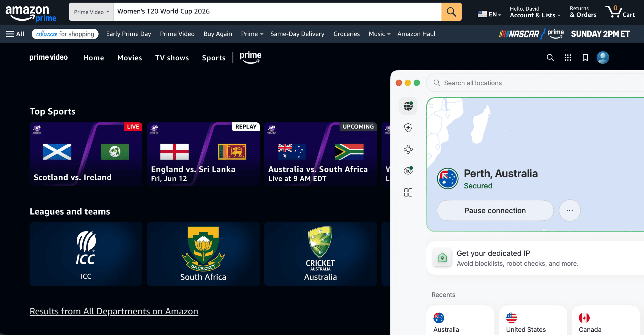Click the Alexa for shopping pill

tap(65, 34)
